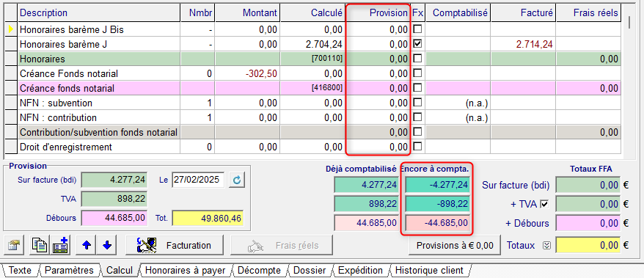Click the Montant column header
This screenshot has width=644, height=278.
click(248, 12)
